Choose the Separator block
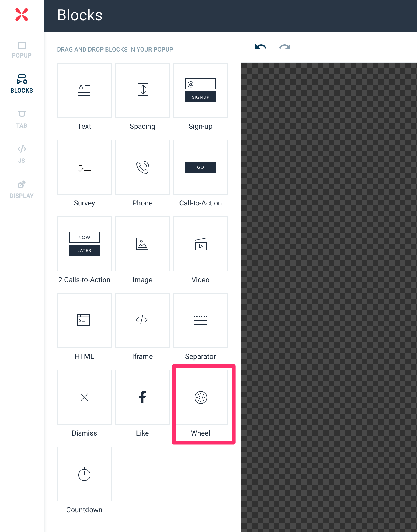This screenshot has width=417, height=532. (201, 321)
